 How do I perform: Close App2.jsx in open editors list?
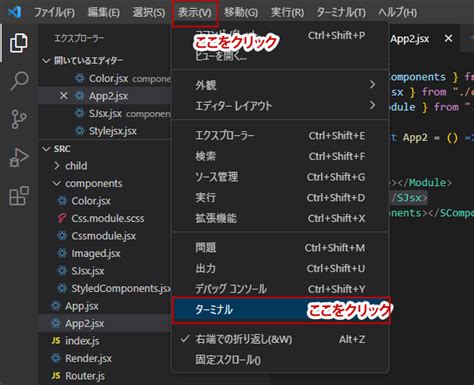pyautogui.click(x=63, y=96)
